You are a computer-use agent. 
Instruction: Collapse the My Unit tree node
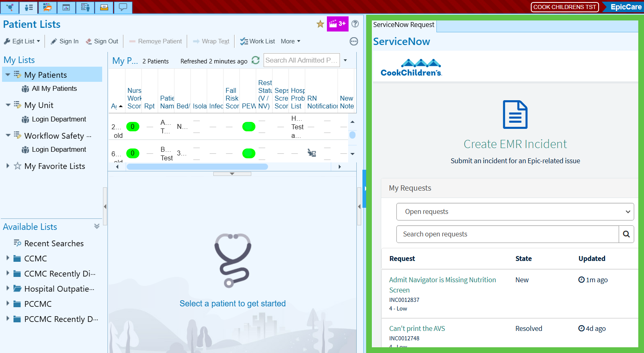pos(8,105)
